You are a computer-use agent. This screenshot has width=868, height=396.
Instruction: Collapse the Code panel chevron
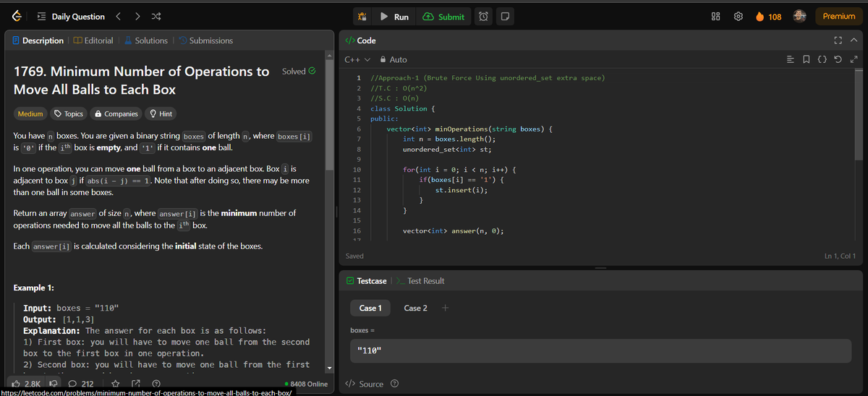point(854,40)
